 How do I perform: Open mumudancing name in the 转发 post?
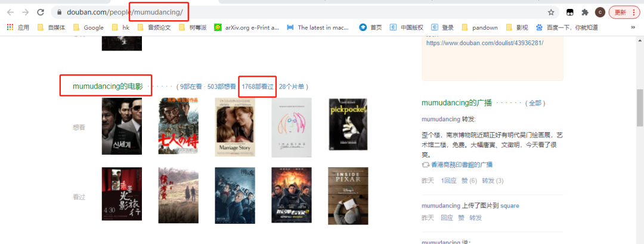click(441, 120)
